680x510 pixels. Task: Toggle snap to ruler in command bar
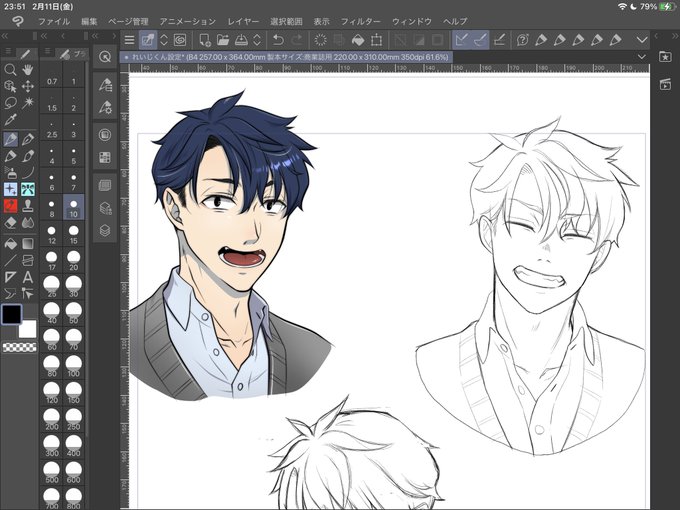461,40
